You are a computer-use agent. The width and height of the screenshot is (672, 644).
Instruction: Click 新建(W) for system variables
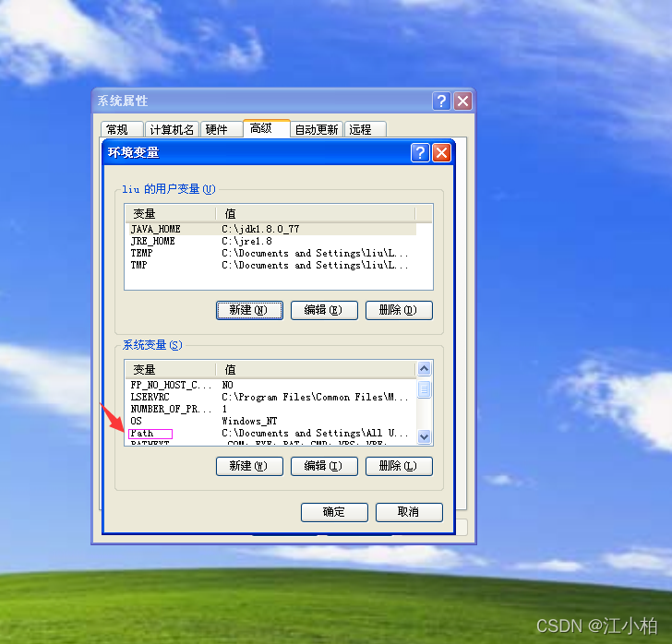click(249, 466)
